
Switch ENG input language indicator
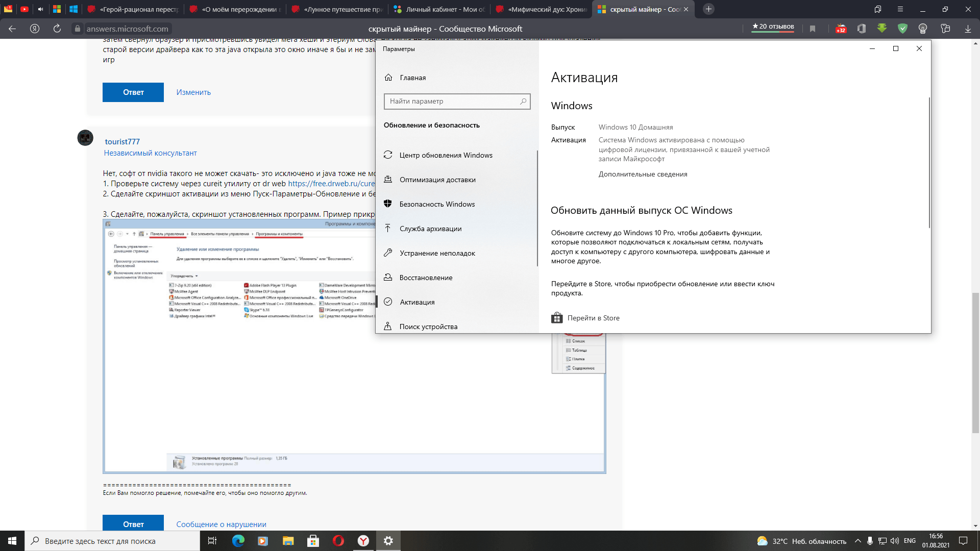[910, 541]
